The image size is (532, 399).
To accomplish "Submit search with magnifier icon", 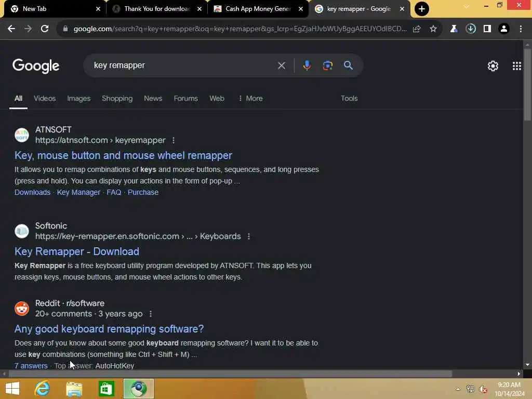I will point(348,65).
